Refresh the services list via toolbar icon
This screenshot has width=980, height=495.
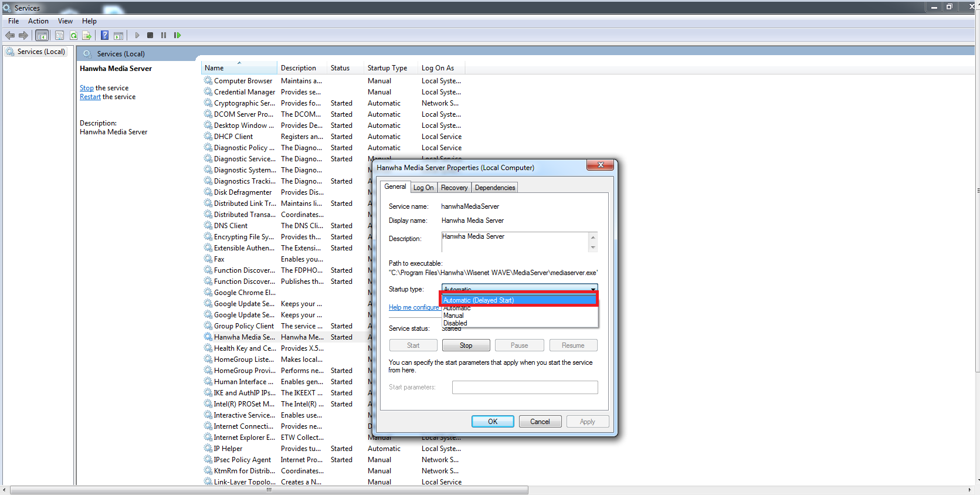pos(73,35)
